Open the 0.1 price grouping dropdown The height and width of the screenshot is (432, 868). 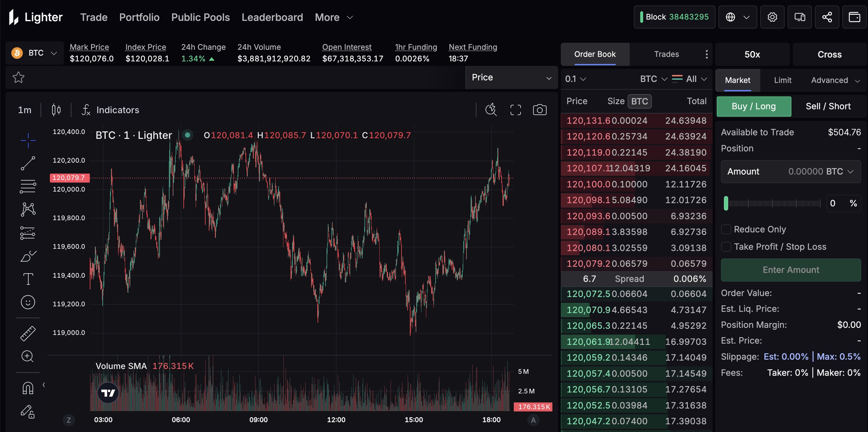pos(575,79)
